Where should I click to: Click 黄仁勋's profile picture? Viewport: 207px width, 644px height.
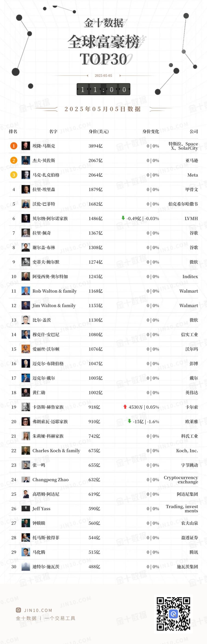point(26,392)
